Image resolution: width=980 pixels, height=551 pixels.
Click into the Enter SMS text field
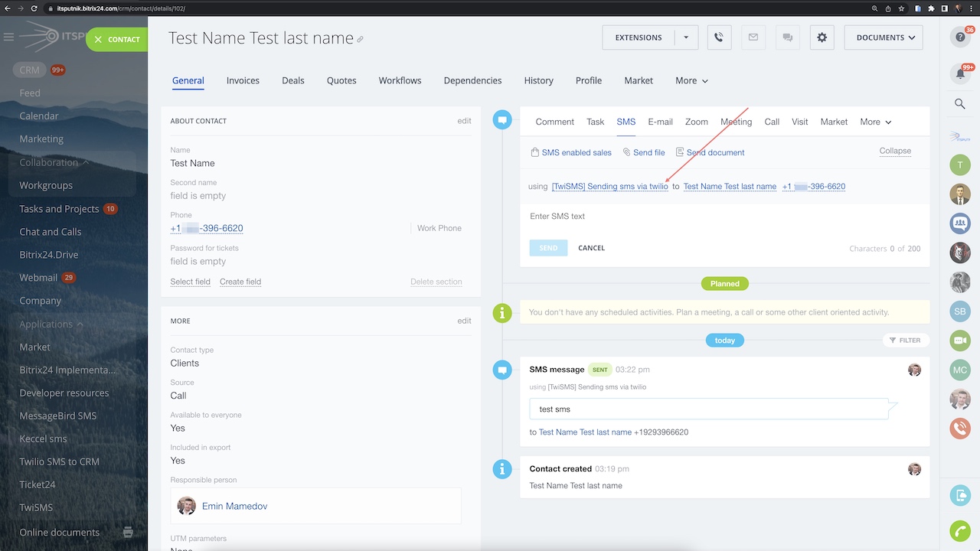[x=724, y=217]
